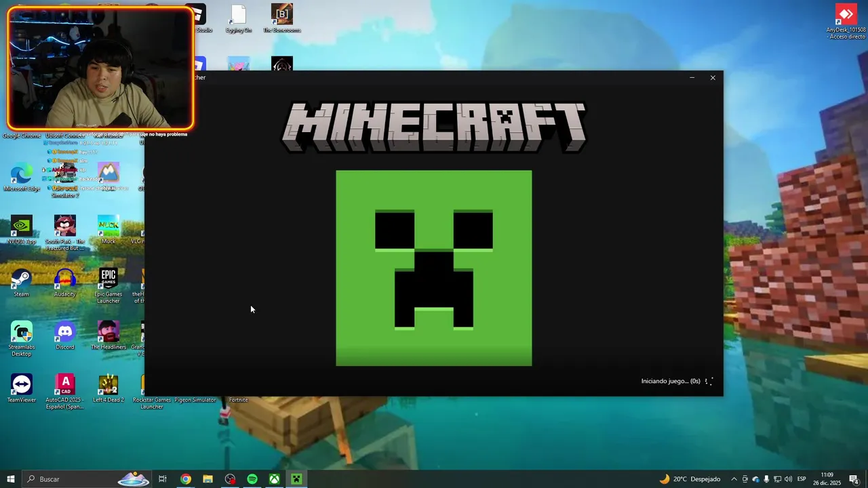Open Streamlabs Desktop shortcut
Viewport: 868px width, 488px height.
tap(22, 339)
